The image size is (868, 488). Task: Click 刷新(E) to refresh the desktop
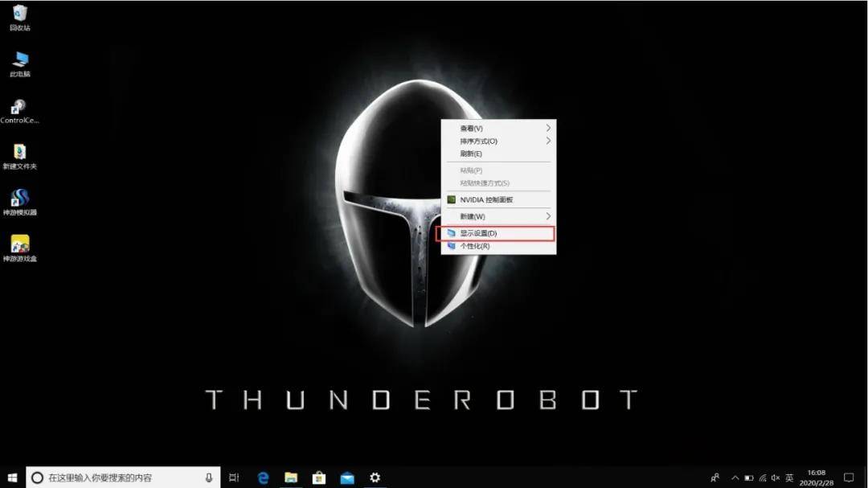click(471, 154)
